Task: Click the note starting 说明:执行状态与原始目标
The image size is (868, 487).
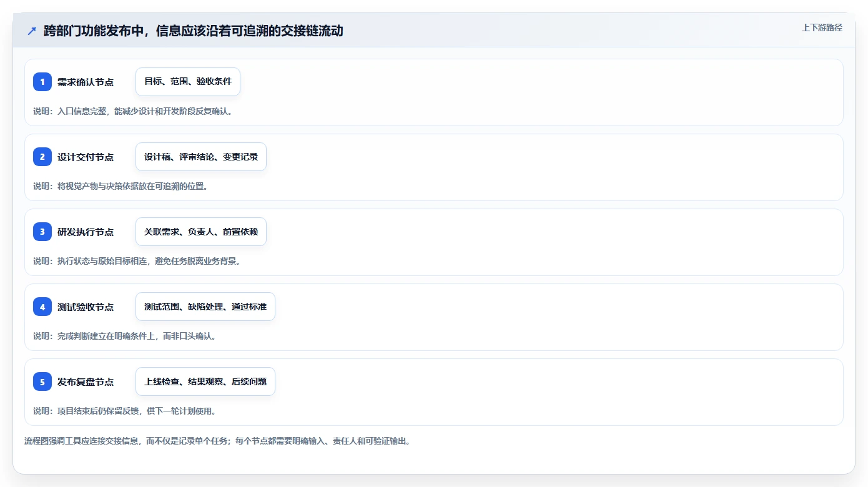Action: [x=137, y=261]
